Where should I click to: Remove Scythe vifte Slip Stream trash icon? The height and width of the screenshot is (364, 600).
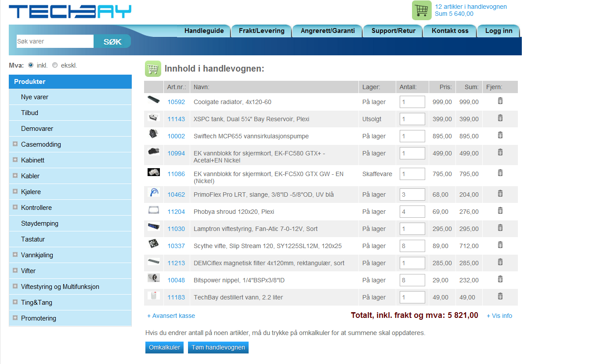[500, 245]
